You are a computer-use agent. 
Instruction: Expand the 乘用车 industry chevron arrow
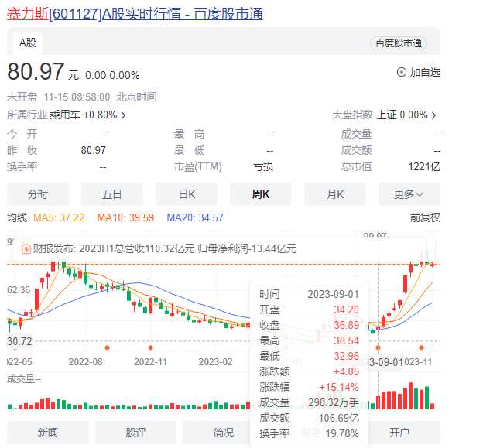pyautogui.click(x=123, y=115)
